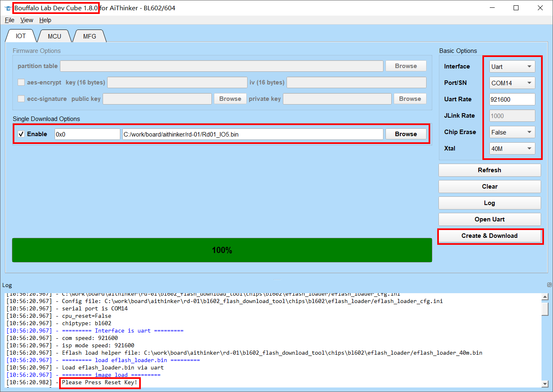
Task: Click the 'chiptype: bl602' log line
Action: (87, 323)
